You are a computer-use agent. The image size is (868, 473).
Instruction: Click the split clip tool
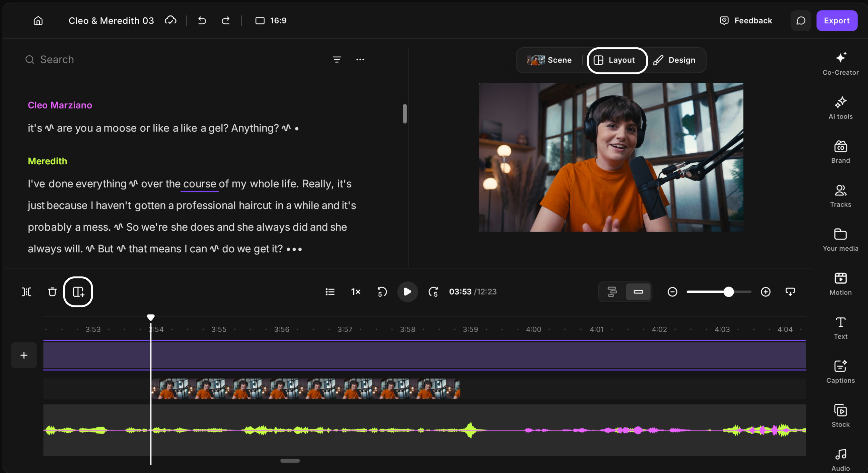click(x=27, y=292)
